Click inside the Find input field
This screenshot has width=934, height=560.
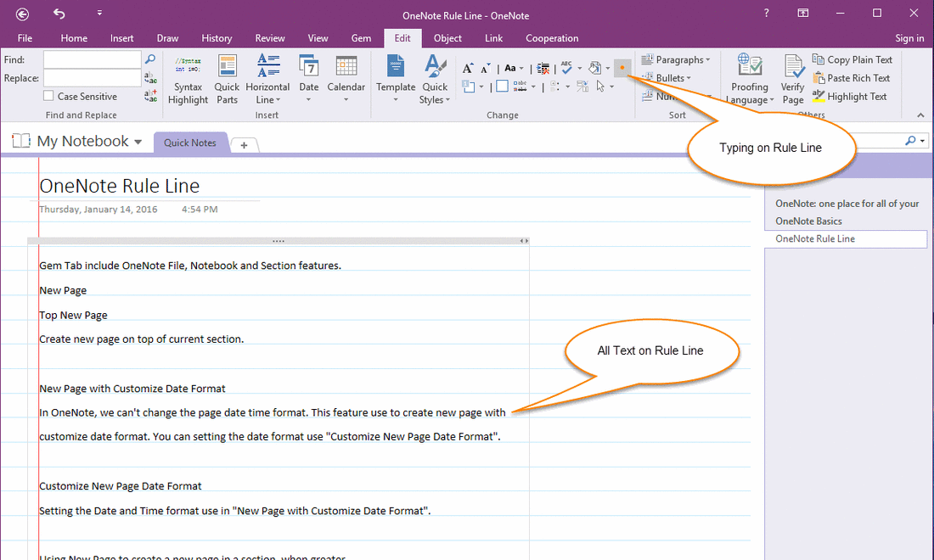coord(92,59)
